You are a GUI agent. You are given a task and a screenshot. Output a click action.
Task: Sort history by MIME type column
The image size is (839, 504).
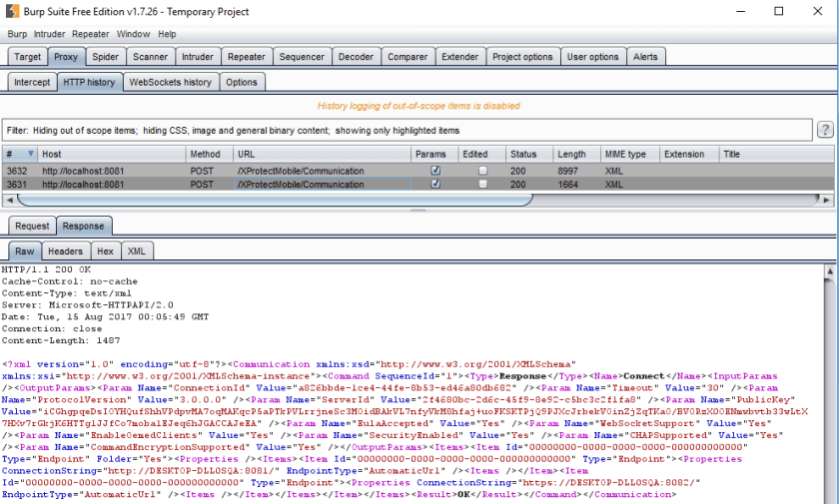point(626,155)
